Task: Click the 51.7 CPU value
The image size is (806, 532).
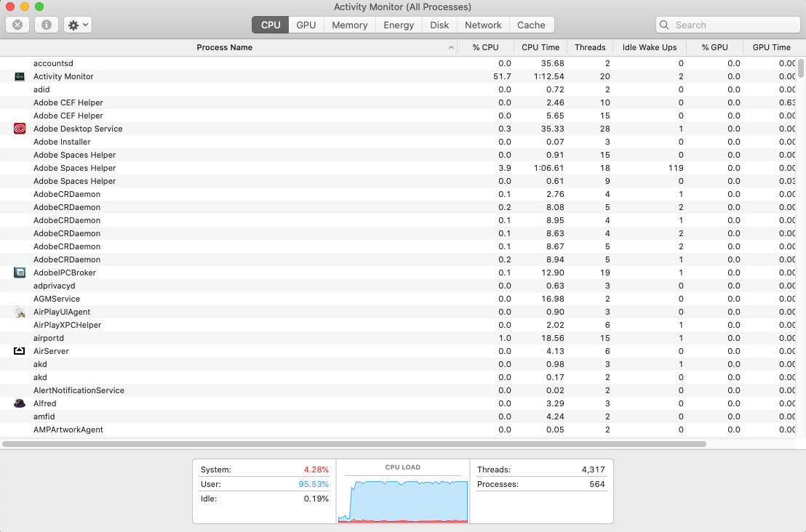Action: point(502,76)
